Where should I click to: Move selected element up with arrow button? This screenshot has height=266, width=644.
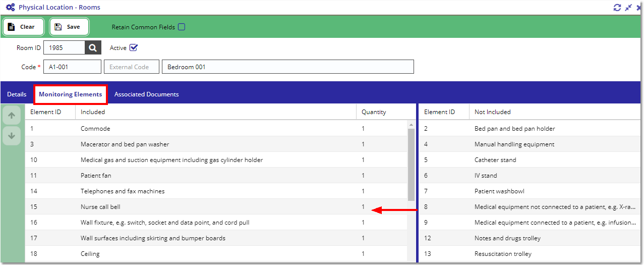pyautogui.click(x=12, y=116)
